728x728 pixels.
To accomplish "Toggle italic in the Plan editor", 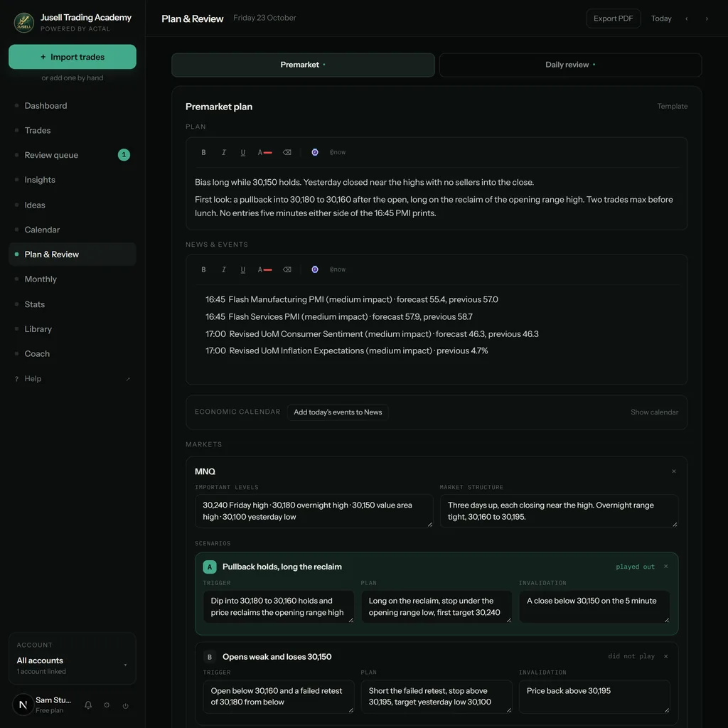I will (x=223, y=152).
